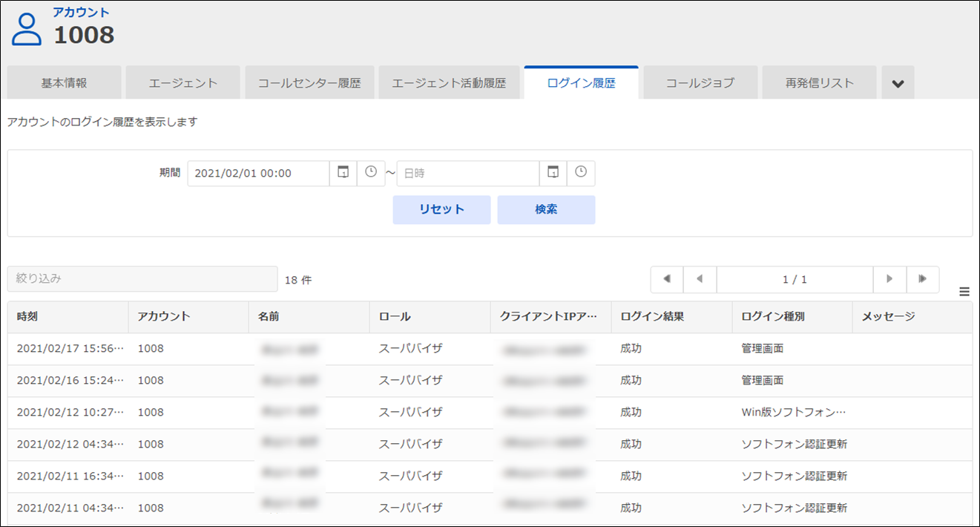Image resolution: width=980 pixels, height=527 pixels.
Task: Click ソフトフォン認証更新 in 02/12 04:34 row
Action: [794, 444]
